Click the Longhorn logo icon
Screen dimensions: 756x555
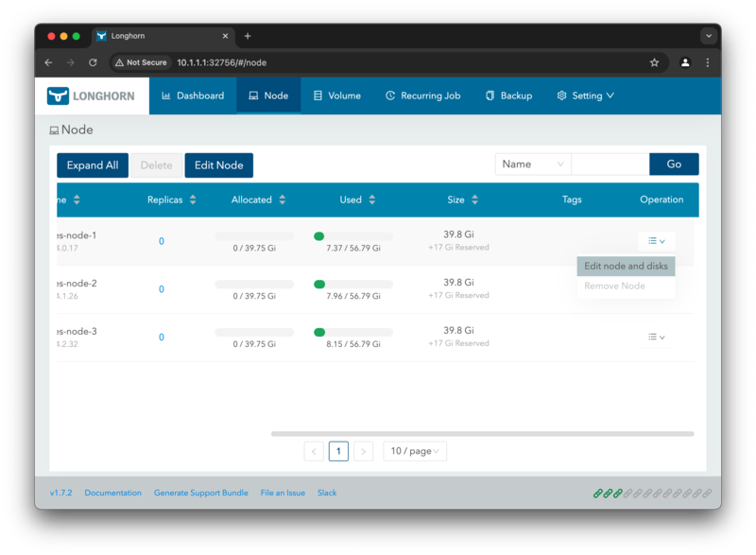pos(58,95)
